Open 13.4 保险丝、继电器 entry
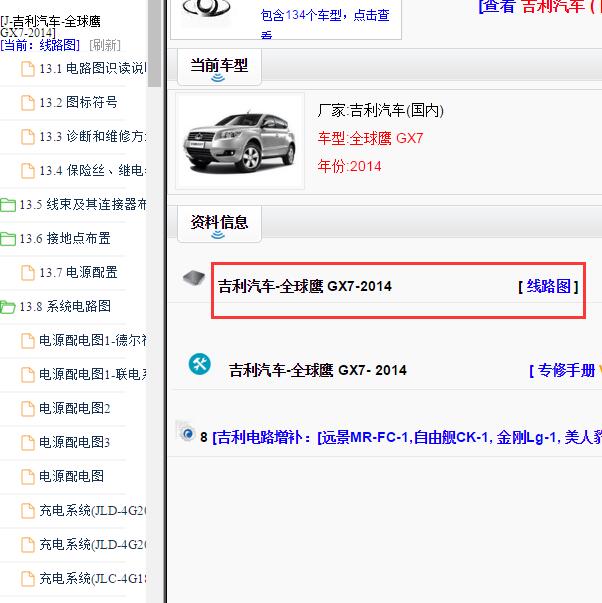Viewport: 602px width, 603px height. pos(92,170)
